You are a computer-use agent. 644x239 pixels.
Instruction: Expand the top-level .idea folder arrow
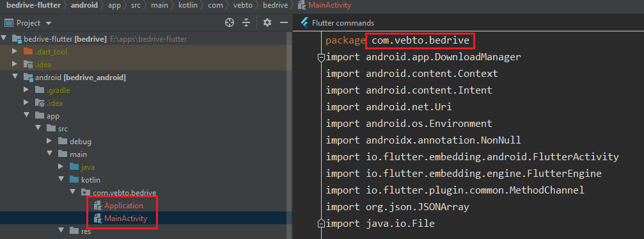15,64
